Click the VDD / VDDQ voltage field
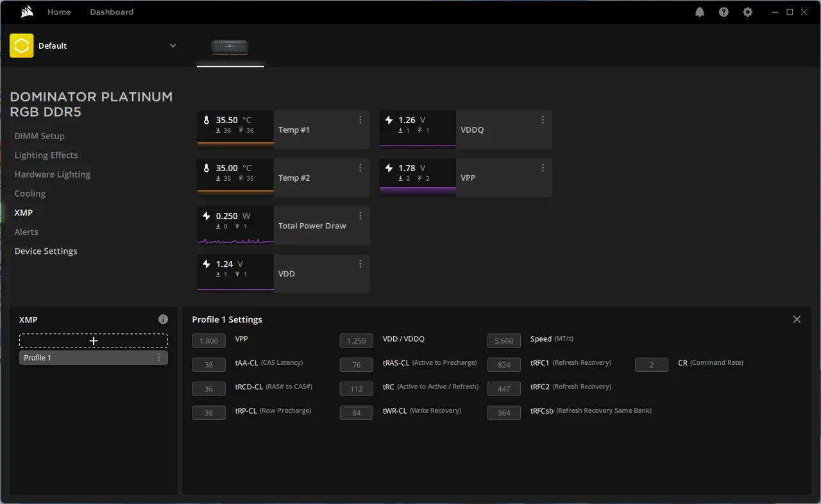Image resolution: width=821 pixels, height=504 pixels. tap(357, 341)
